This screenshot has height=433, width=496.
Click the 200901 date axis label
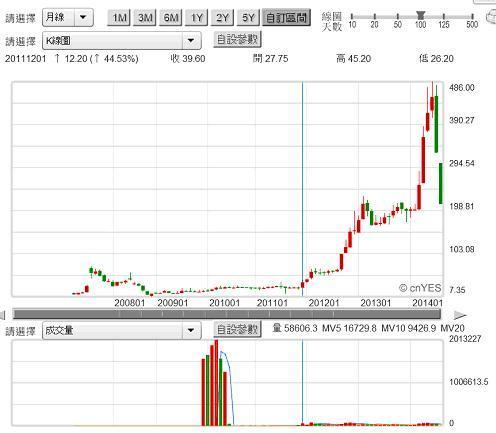coord(173,303)
